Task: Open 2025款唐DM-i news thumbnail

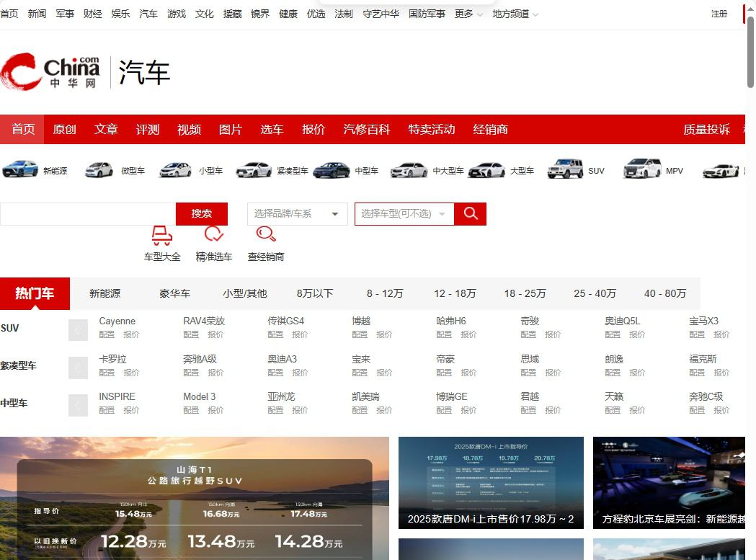Action: coord(491,483)
